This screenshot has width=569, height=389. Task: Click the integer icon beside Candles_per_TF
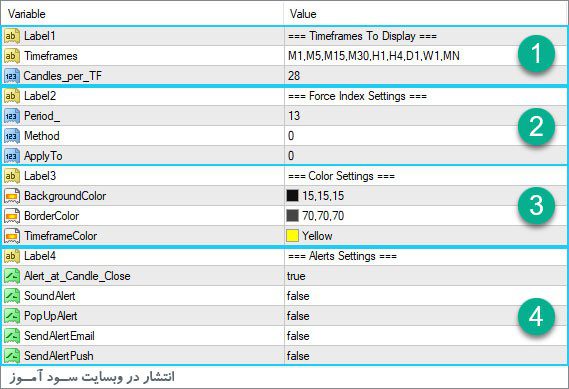12,76
